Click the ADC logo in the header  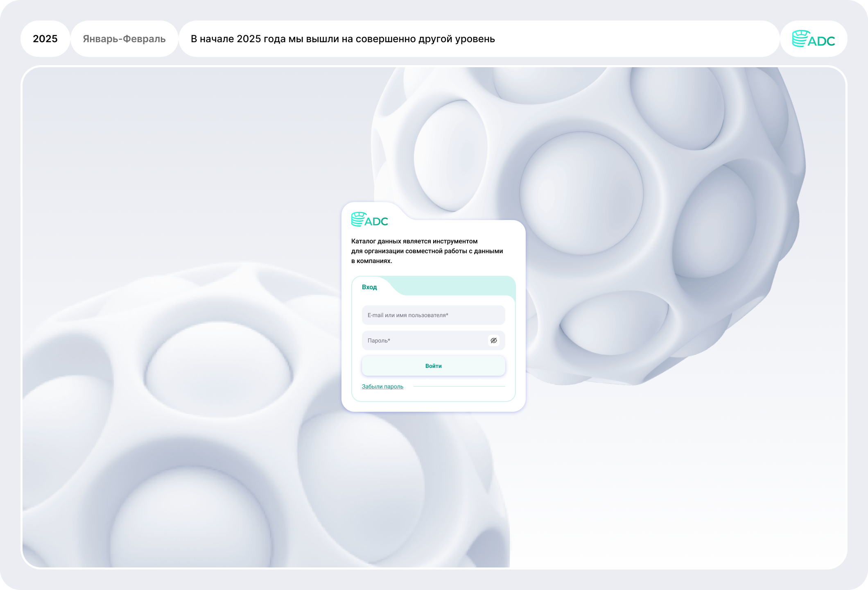tap(814, 39)
